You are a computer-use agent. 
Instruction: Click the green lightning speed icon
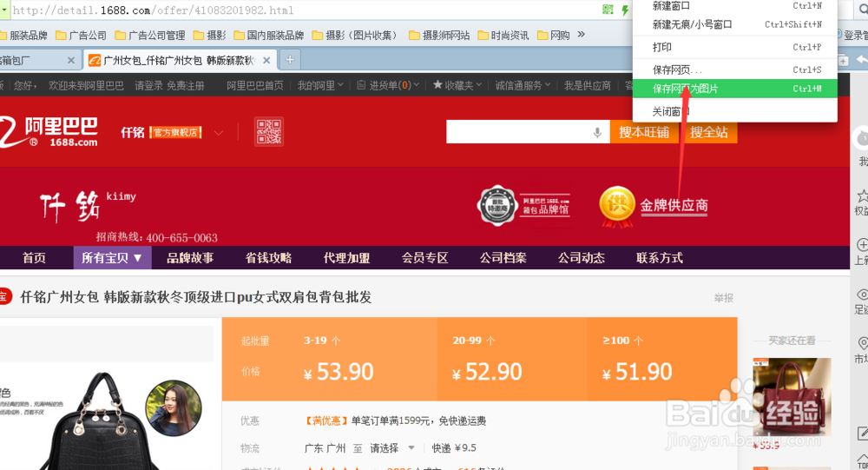pos(625,10)
